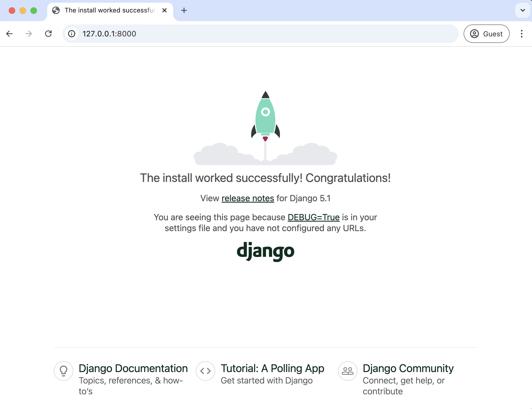Close the 'The install worked' tab
532x409 pixels.
[164, 10]
